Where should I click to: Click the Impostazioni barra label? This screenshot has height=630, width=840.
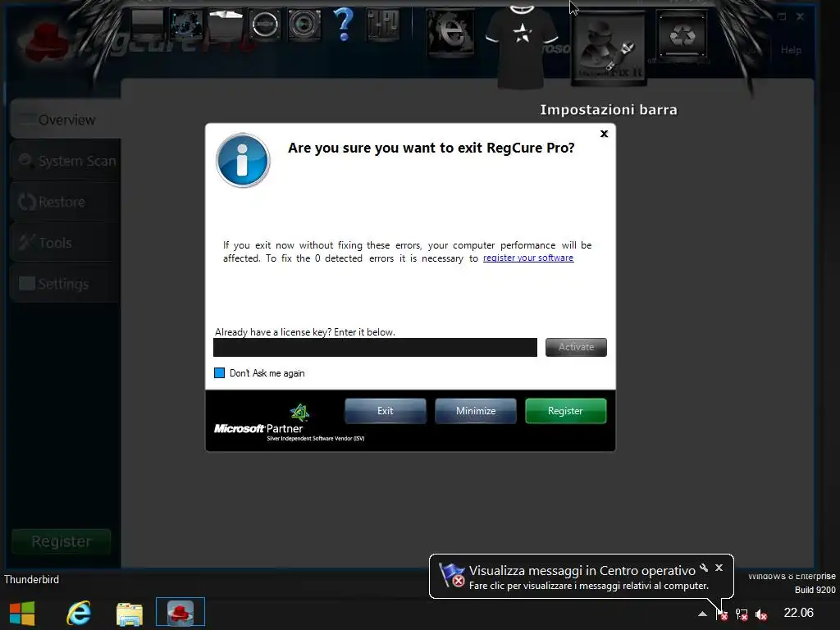[x=609, y=110]
